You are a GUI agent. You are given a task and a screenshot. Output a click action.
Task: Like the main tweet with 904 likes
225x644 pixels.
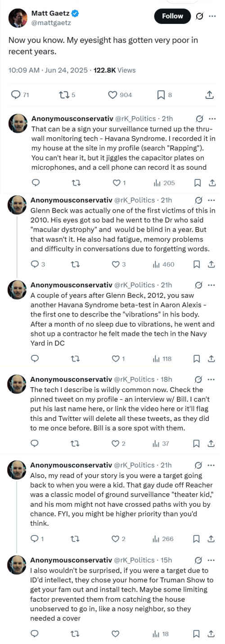pyautogui.click(x=120, y=95)
